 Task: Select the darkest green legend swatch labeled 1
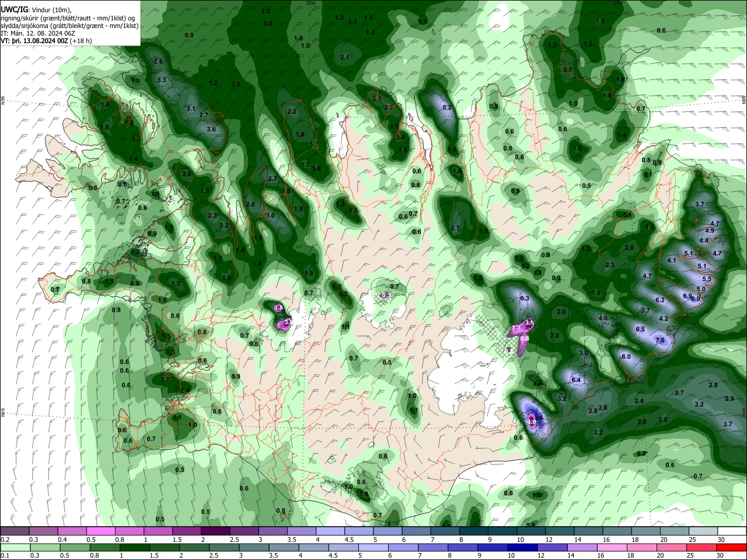coord(136,548)
